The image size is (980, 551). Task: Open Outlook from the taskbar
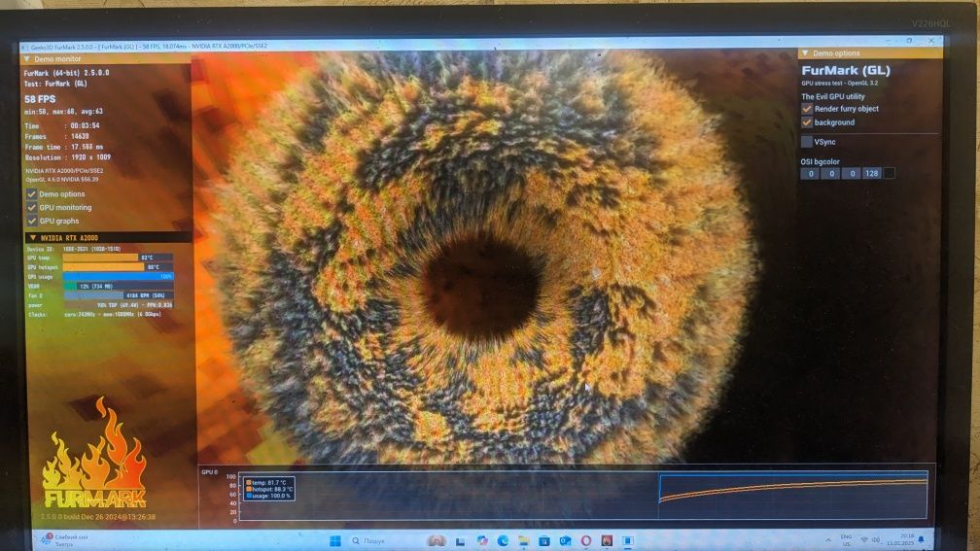coord(565,540)
